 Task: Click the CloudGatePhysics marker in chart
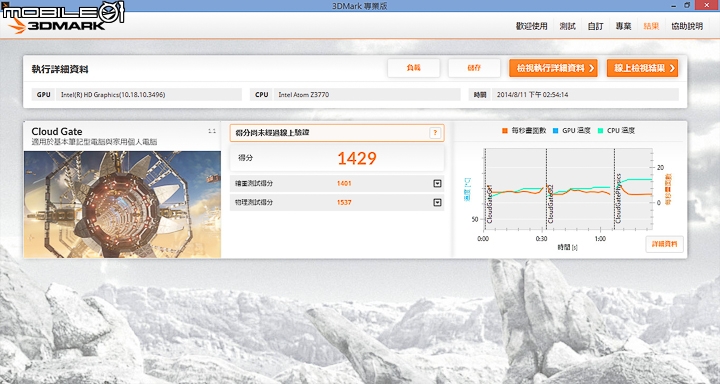point(619,198)
